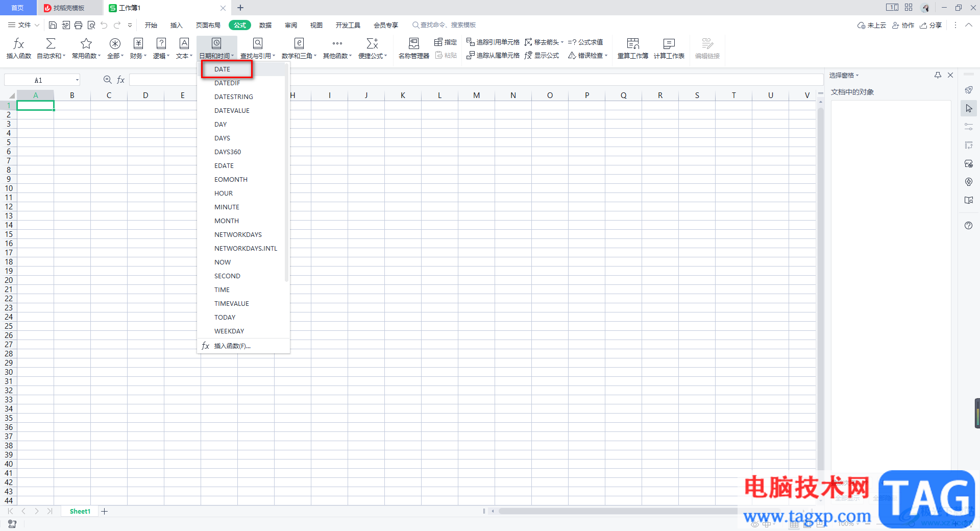The image size is (980, 531).
Task: Click the selection arrow icon in right sidebar
Action: [x=969, y=108]
